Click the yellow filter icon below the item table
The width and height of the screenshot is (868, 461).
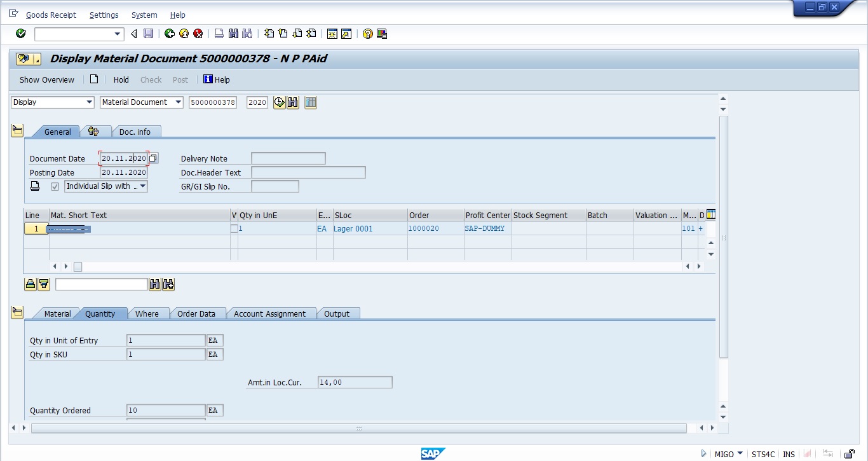click(44, 284)
